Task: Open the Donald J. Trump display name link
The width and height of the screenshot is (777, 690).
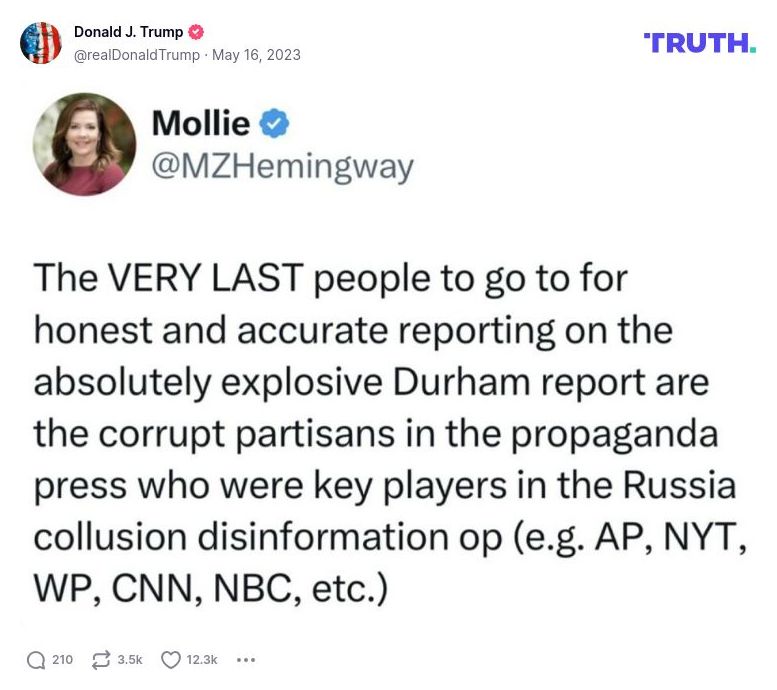Action: (128, 33)
